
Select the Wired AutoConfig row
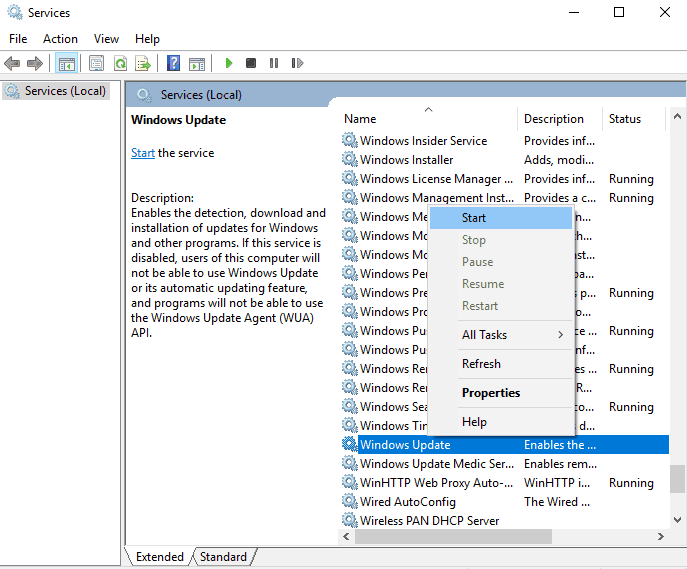(504, 502)
